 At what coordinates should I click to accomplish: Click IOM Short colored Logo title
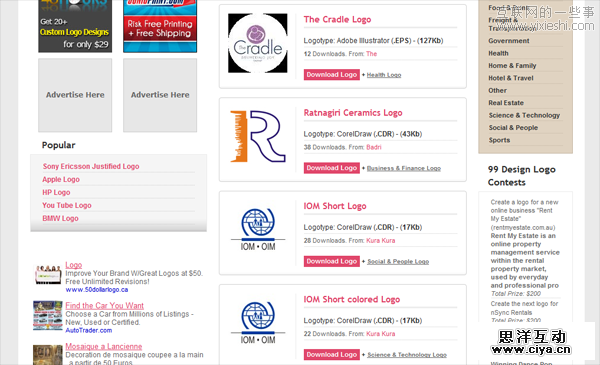pos(352,300)
